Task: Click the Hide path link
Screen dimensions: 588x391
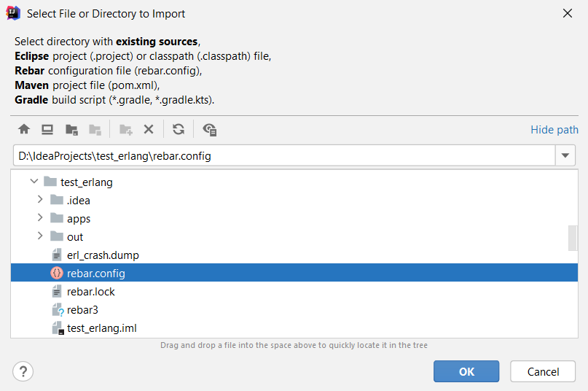Action: click(x=554, y=130)
